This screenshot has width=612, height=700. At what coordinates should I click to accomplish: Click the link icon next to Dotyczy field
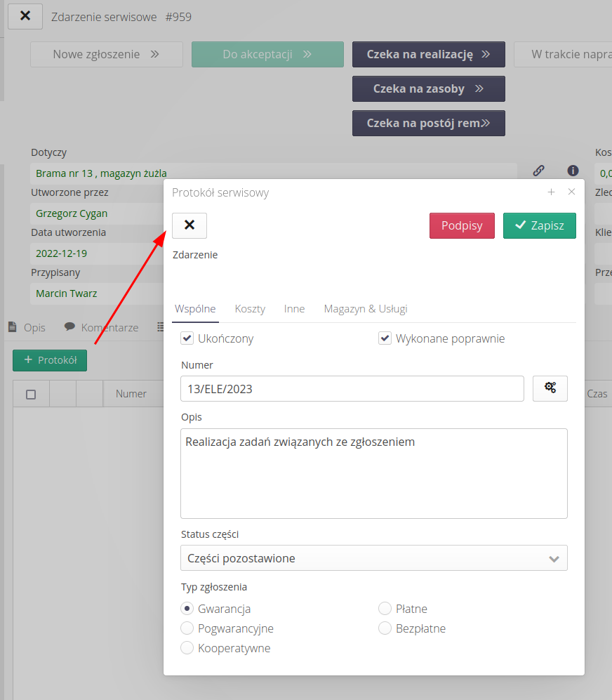[538, 171]
